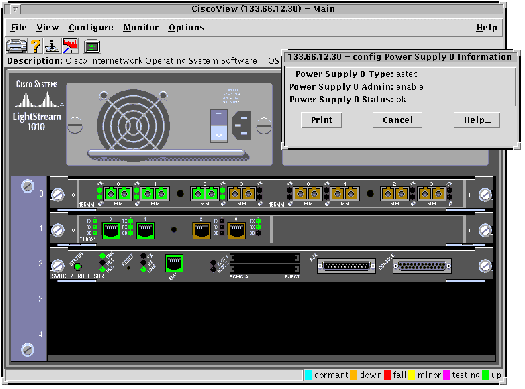Select green RJ45 port 1 in slot 1
The width and height of the screenshot is (525, 389).
click(145, 230)
